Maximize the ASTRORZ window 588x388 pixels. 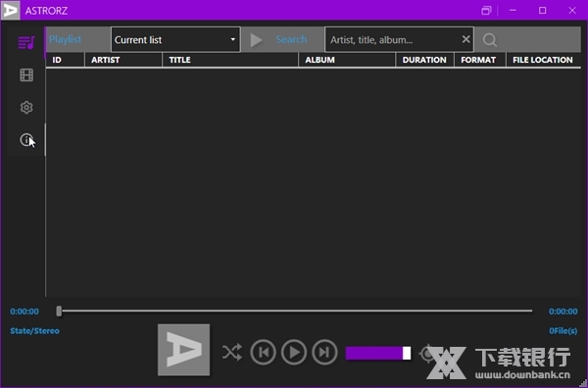pos(542,11)
